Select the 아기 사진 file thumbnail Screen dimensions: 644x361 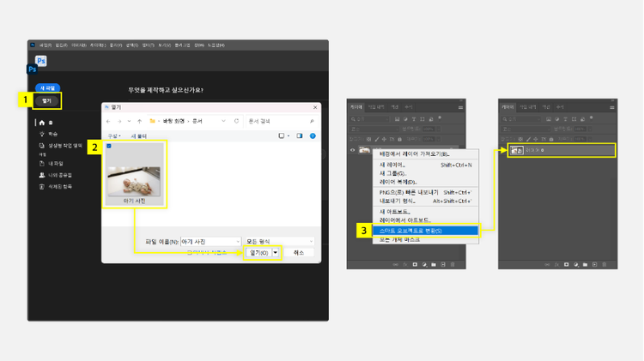(x=134, y=174)
